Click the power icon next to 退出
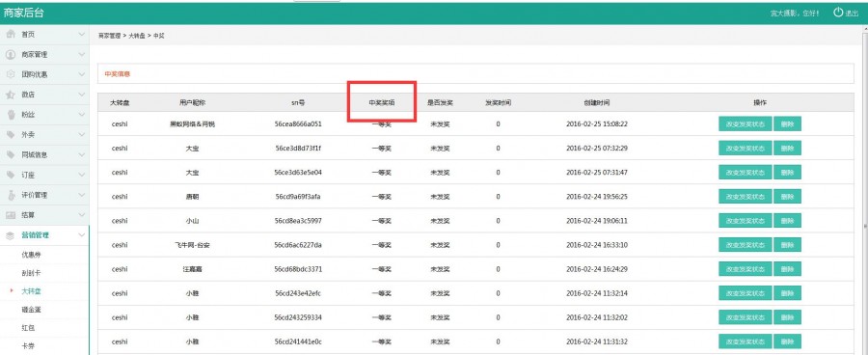This screenshot has height=355, width=868. (x=838, y=13)
